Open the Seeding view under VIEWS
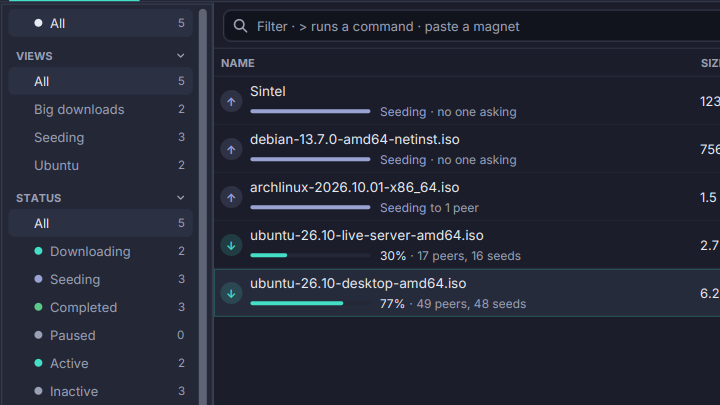720x405 pixels. [x=101, y=137]
